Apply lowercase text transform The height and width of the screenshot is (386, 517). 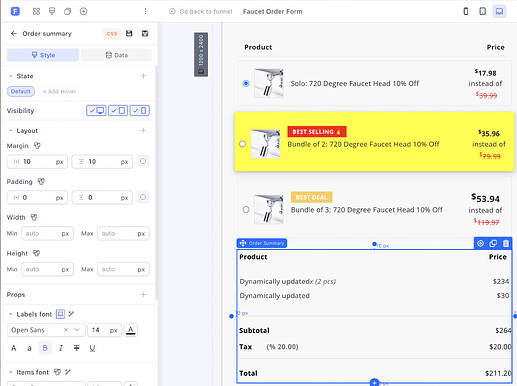(29, 348)
